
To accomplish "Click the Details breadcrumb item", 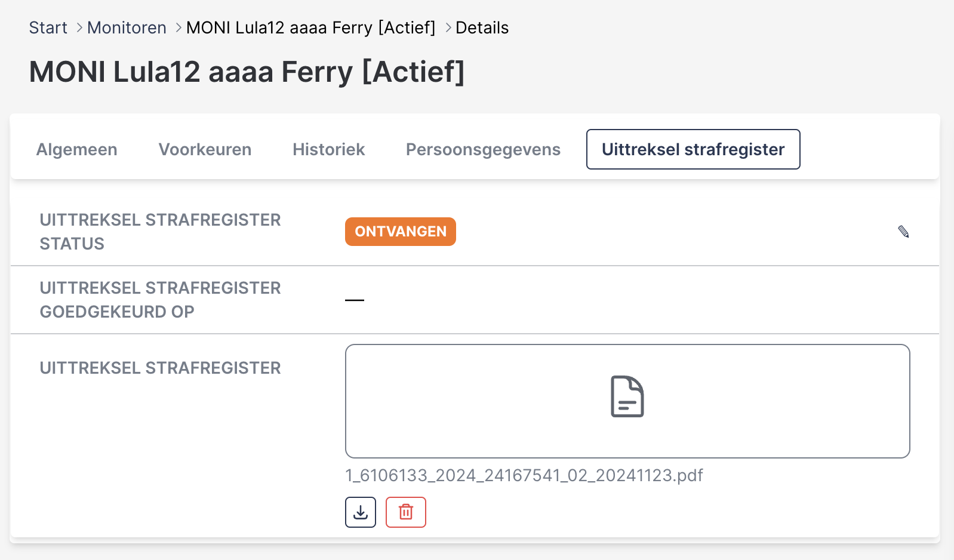I will (482, 28).
